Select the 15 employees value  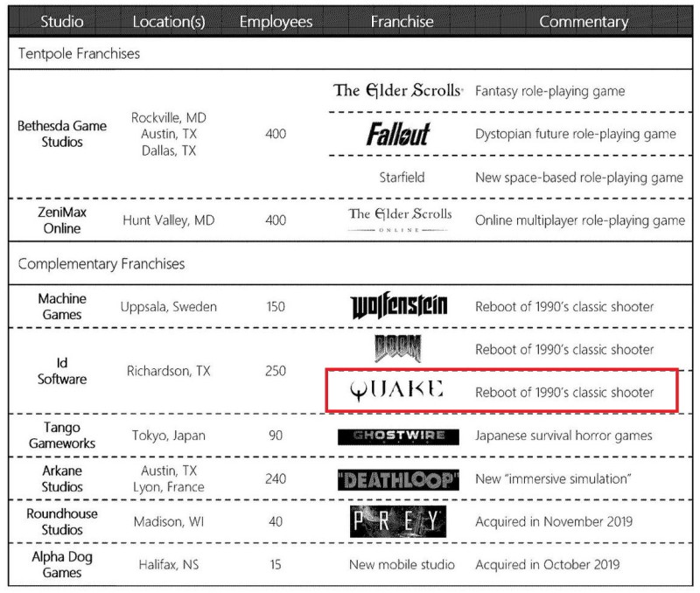(x=276, y=564)
